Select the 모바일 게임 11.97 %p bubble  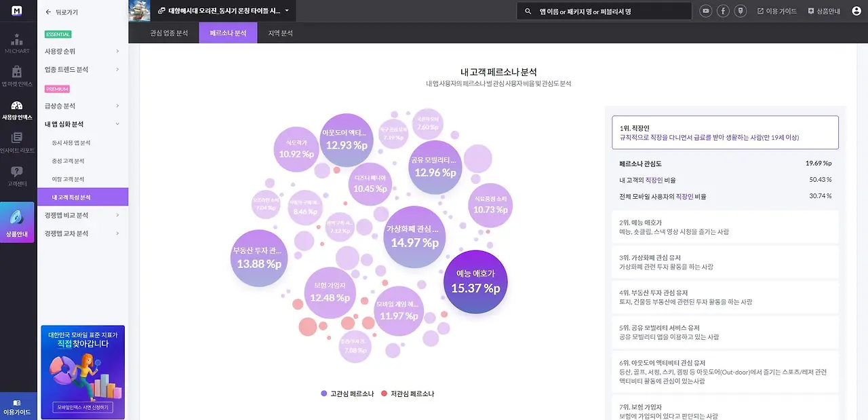(399, 311)
